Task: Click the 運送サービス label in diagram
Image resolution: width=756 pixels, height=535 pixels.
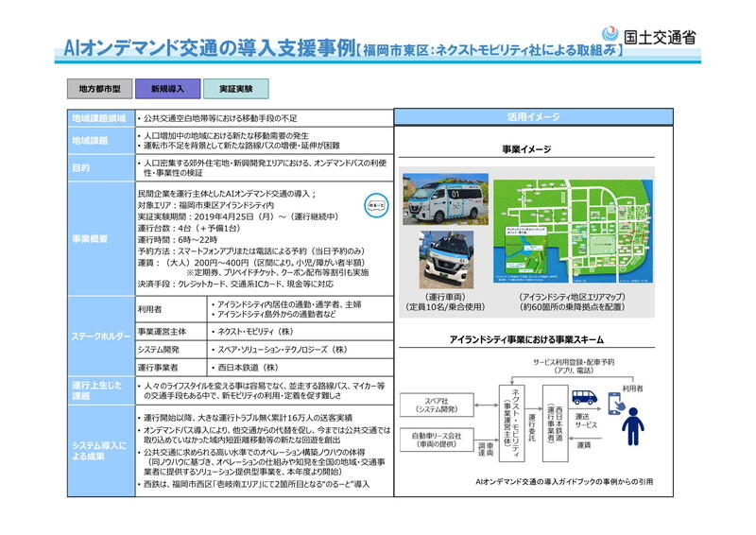Action: (586, 421)
